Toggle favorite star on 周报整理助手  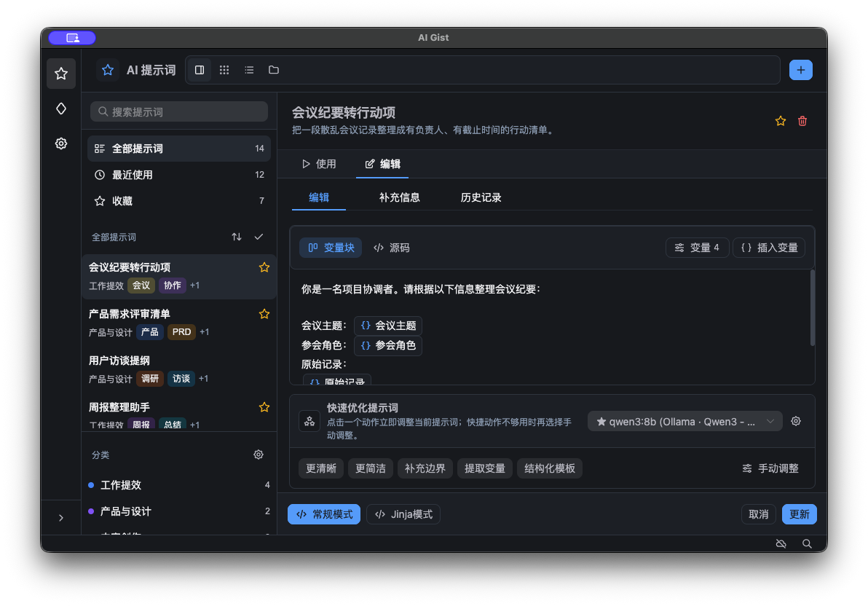coord(264,407)
